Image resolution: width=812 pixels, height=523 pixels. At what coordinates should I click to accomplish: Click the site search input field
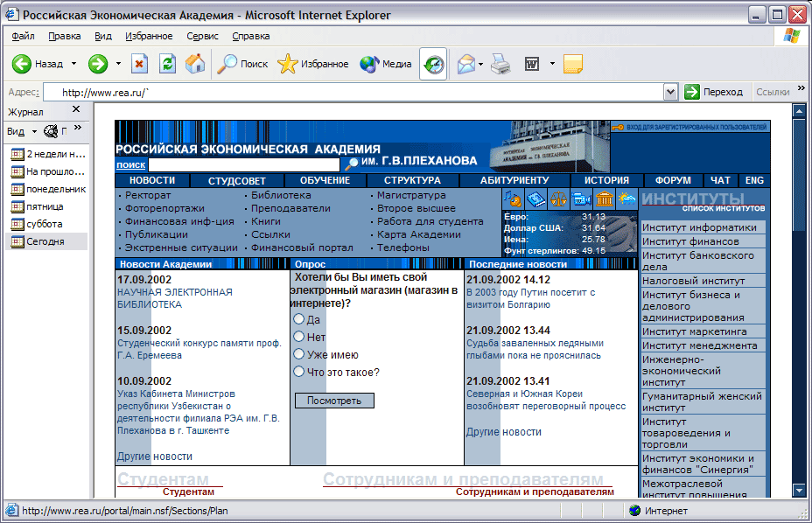(x=244, y=164)
